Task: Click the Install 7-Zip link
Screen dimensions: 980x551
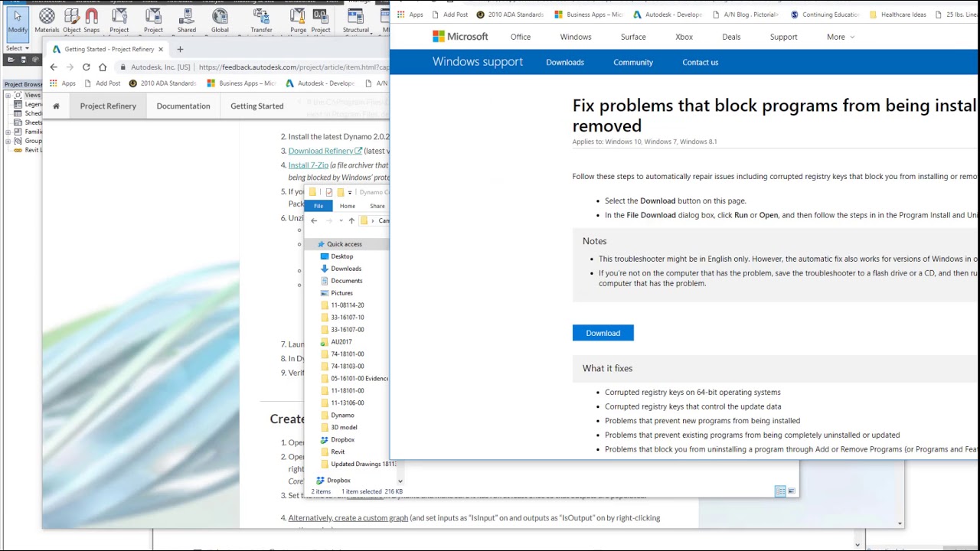Action: [308, 165]
